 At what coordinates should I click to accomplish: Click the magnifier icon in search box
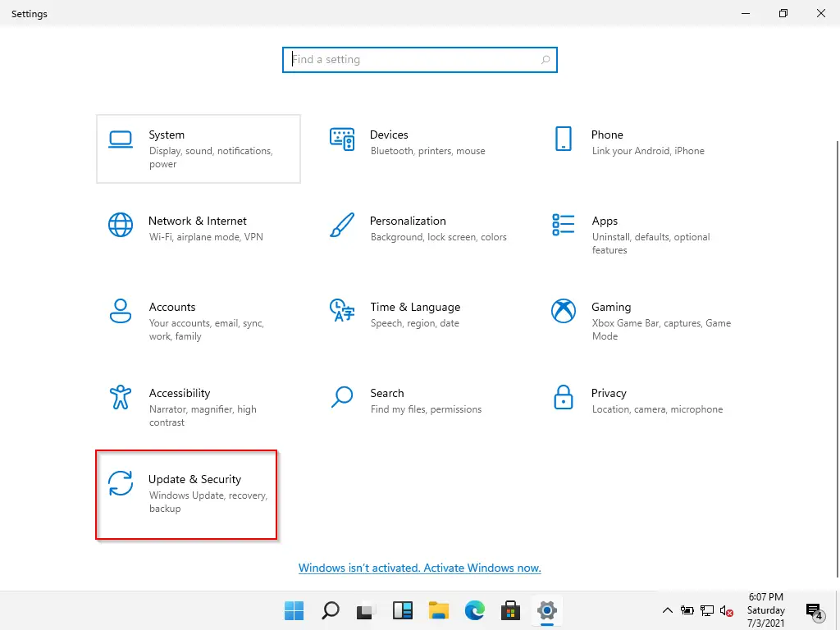click(x=546, y=59)
